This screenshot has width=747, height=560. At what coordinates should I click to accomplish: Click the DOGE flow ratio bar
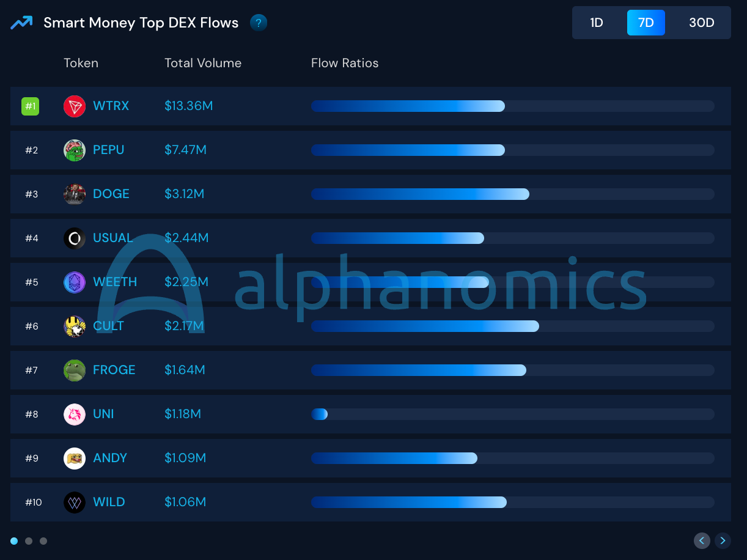click(513, 194)
